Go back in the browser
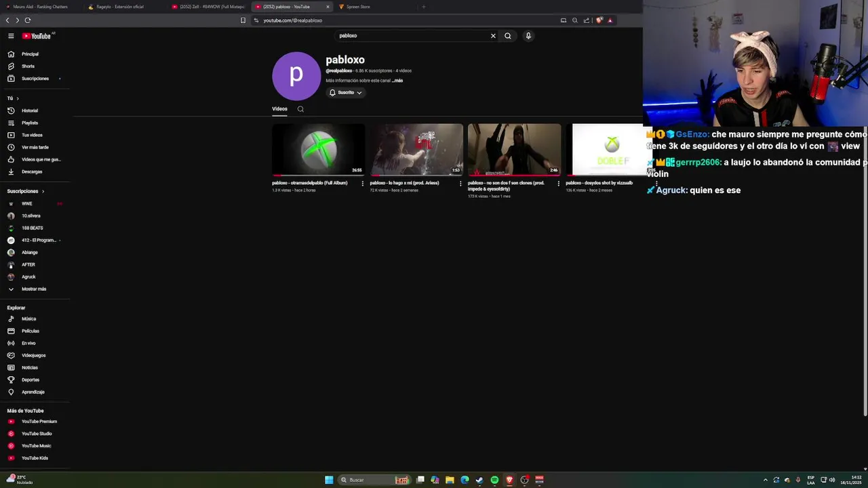This screenshot has height=488, width=868. [7, 20]
